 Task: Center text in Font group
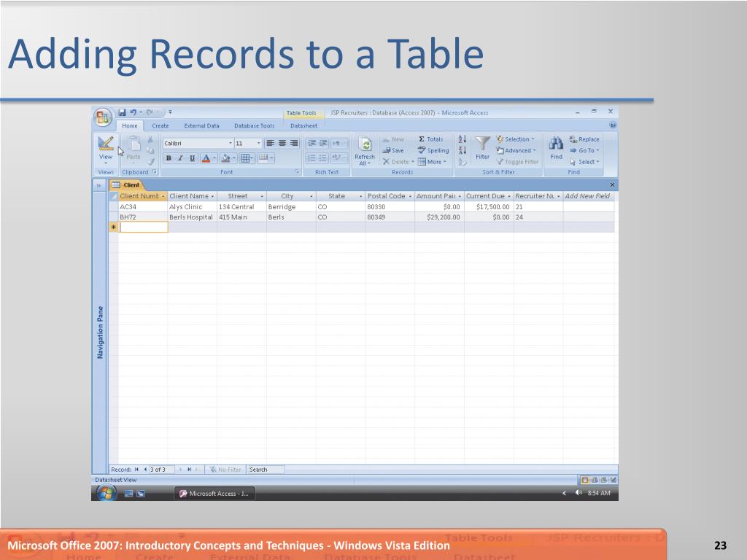tap(282, 143)
